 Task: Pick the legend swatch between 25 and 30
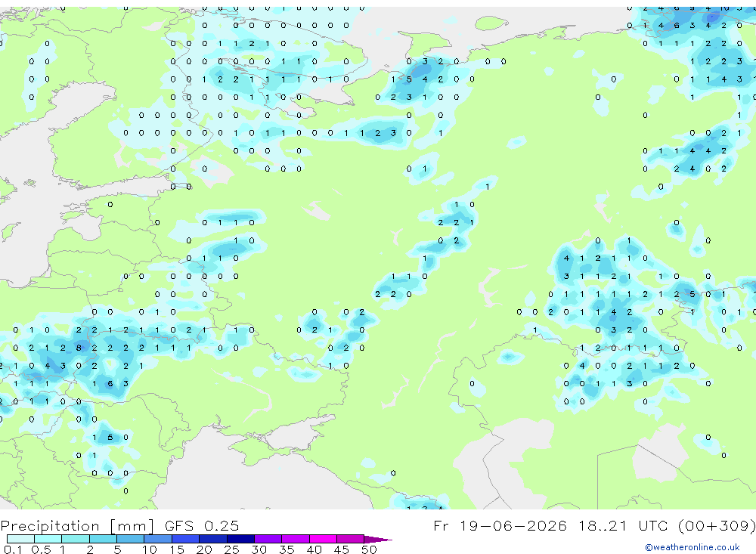[x=240, y=539]
